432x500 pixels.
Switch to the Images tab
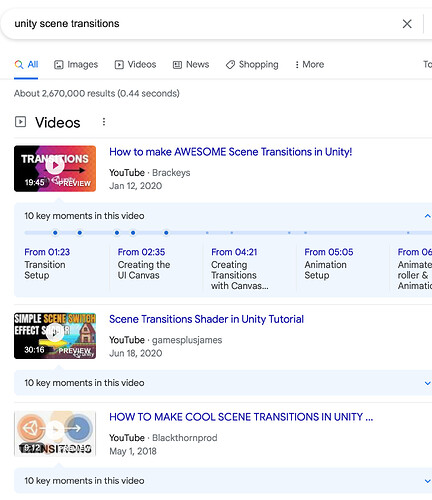click(x=76, y=64)
